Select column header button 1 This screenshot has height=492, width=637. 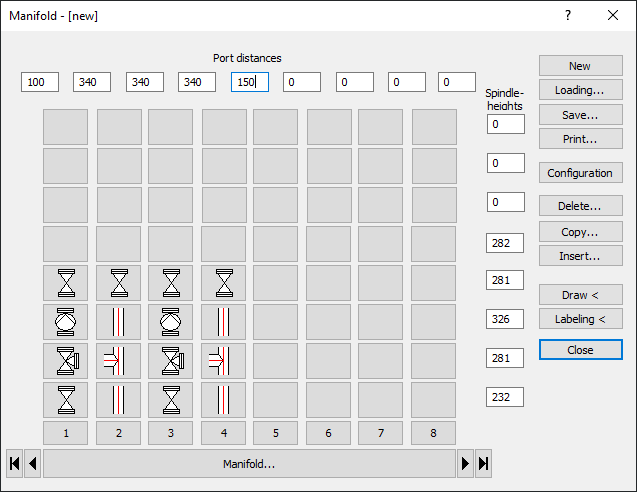click(x=65, y=433)
